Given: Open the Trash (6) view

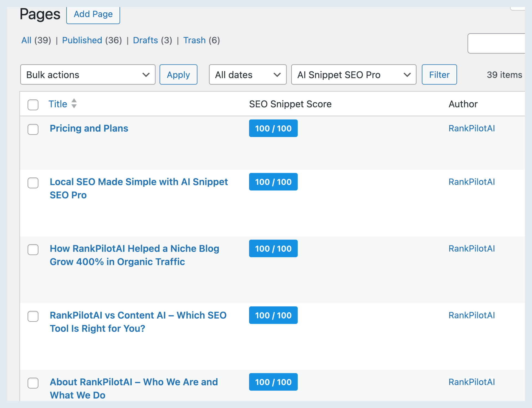Looking at the screenshot, I should pyautogui.click(x=202, y=40).
